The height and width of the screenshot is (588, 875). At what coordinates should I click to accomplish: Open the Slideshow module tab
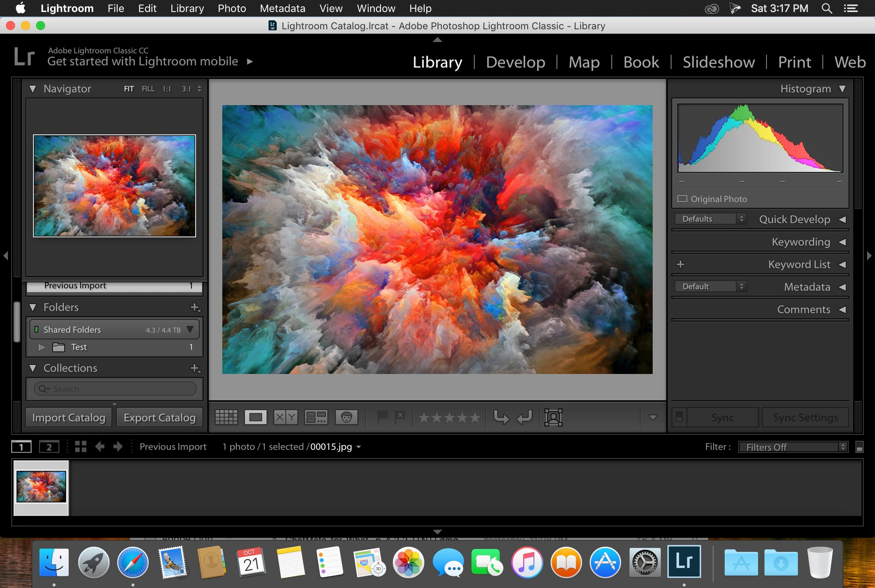[719, 62]
